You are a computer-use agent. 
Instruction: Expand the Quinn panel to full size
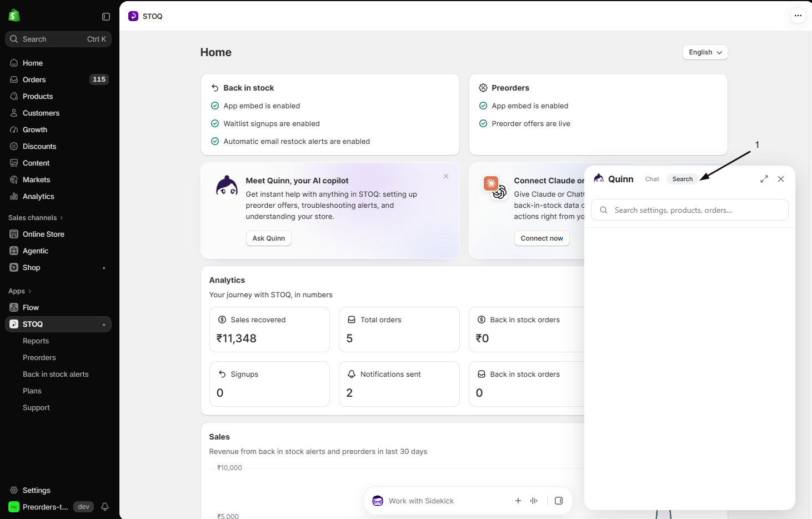(x=764, y=179)
